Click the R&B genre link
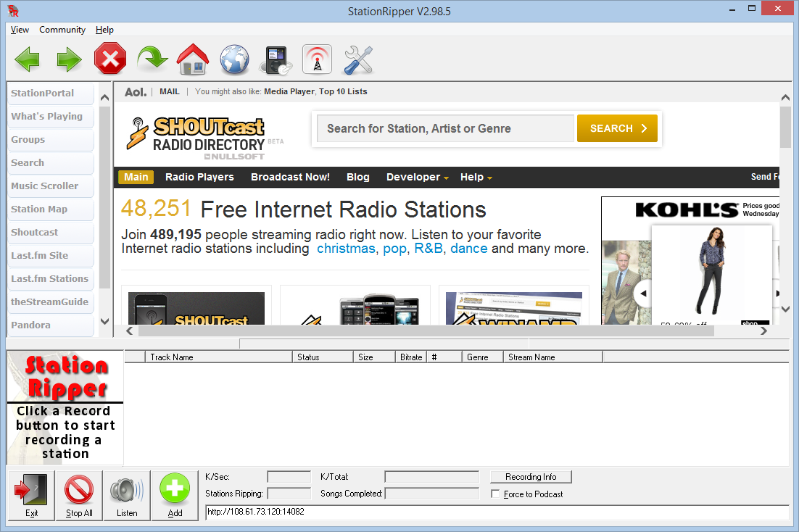The width and height of the screenshot is (799, 532). pyautogui.click(x=429, y=249)
